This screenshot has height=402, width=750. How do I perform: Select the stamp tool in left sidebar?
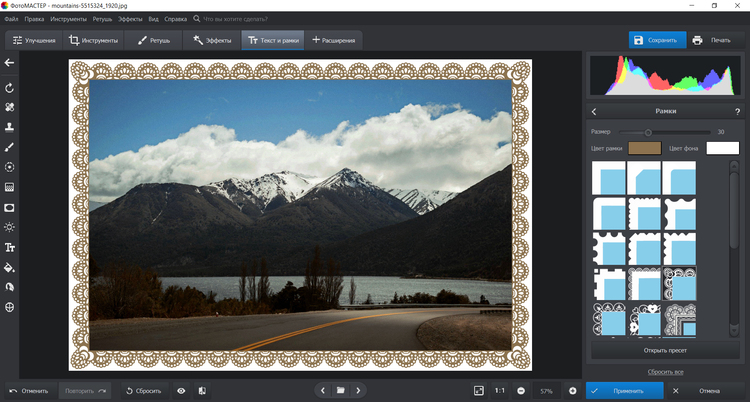10,127
